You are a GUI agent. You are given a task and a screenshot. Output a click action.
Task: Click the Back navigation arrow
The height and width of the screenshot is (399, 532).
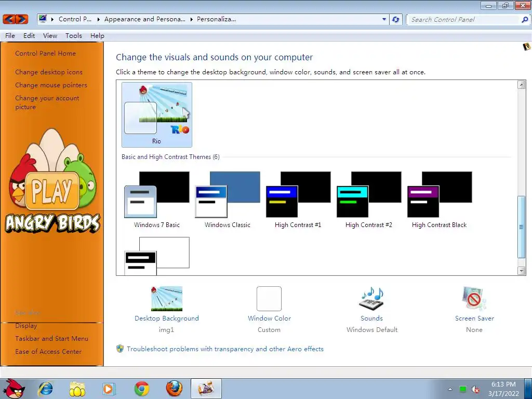(9, 19)
